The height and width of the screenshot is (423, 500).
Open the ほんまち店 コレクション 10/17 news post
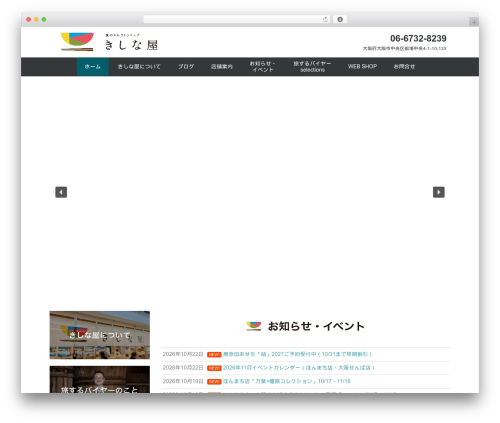pos(287,381)
